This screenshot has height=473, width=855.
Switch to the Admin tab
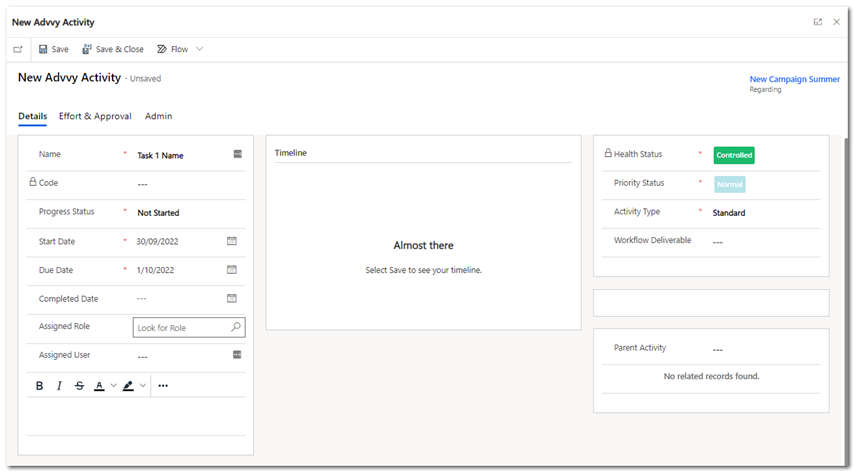[x=158, y=116]
